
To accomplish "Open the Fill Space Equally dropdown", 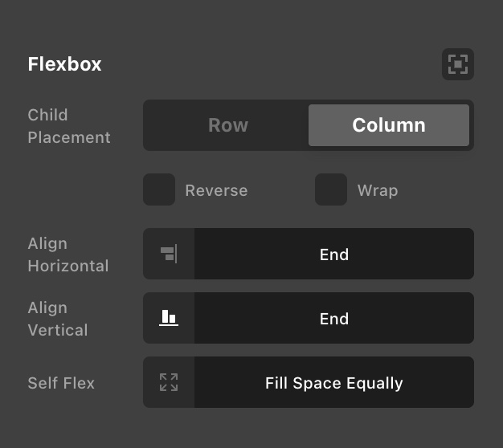I will [x=334, y=382].
